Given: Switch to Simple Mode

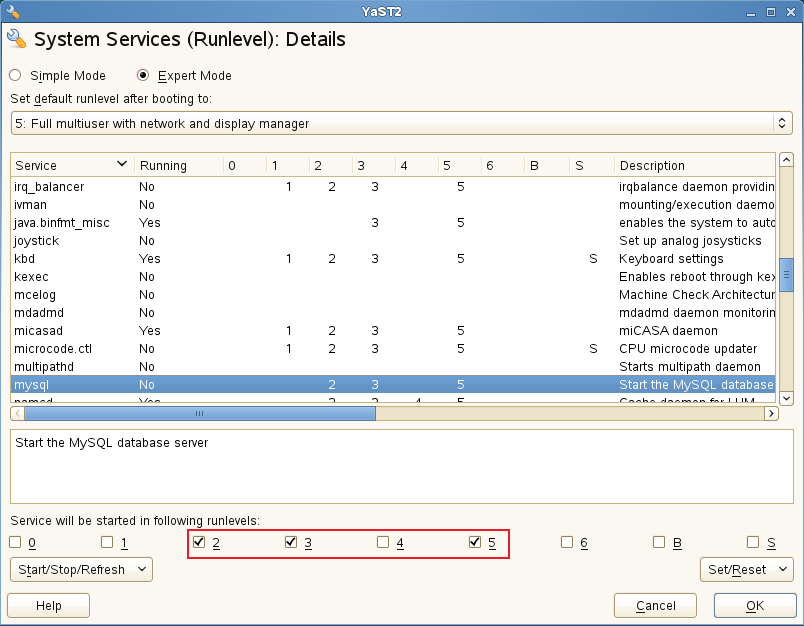Looking at the screenshot, I should click(x=15, y=76).
